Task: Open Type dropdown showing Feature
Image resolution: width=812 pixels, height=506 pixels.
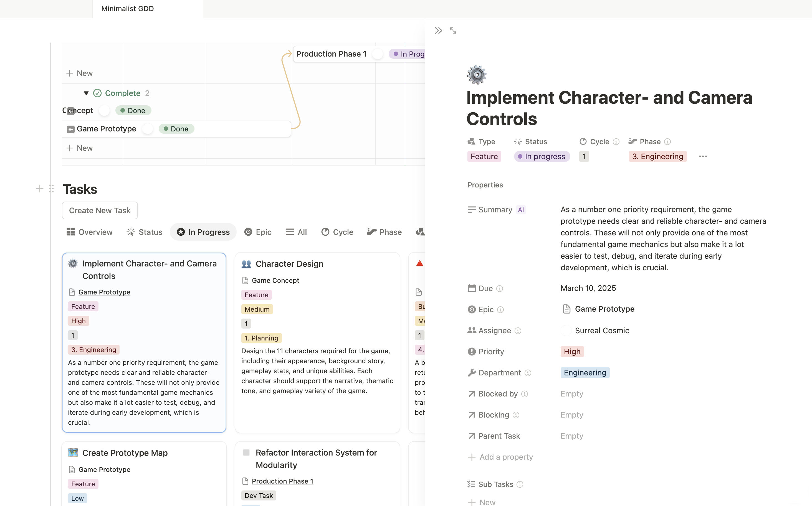Action: (484, 156)
